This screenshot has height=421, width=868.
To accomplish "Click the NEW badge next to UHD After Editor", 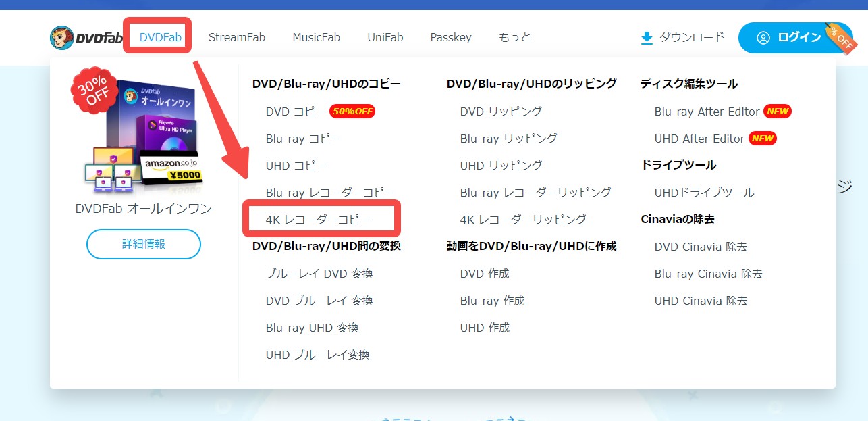I will [763, 139].
